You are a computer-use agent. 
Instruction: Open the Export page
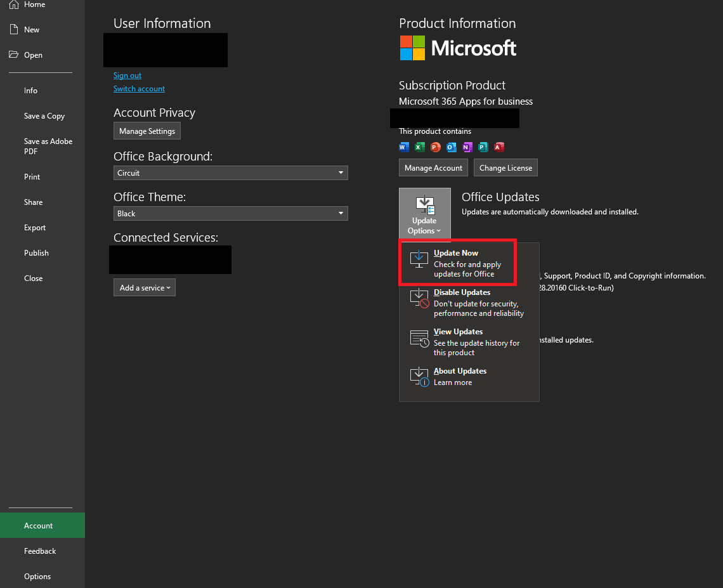(42, 227)
